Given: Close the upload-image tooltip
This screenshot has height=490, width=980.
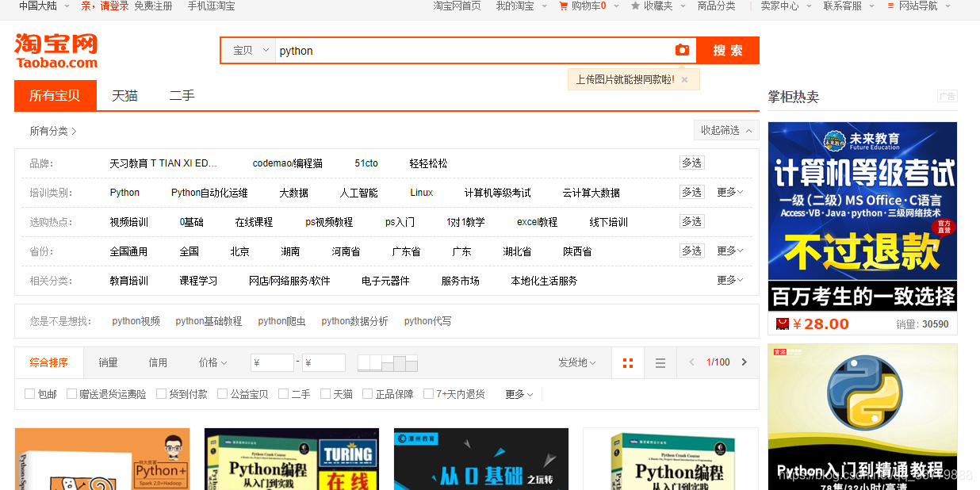Looking at the screenshot, I should 684,79.
